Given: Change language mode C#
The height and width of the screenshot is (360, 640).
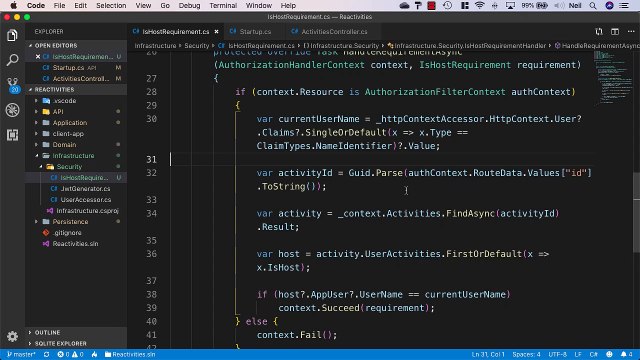Looking at the screenshot, I should pyautogui.click(x=593, y=354).
